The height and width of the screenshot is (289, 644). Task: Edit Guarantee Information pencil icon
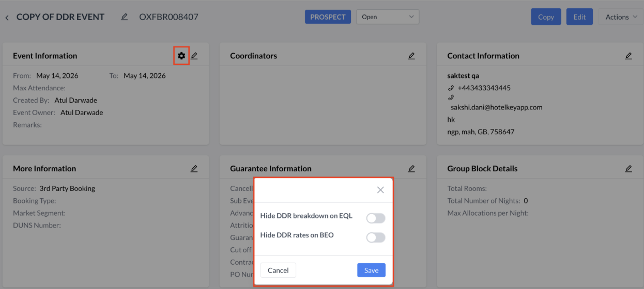(411, 168)
